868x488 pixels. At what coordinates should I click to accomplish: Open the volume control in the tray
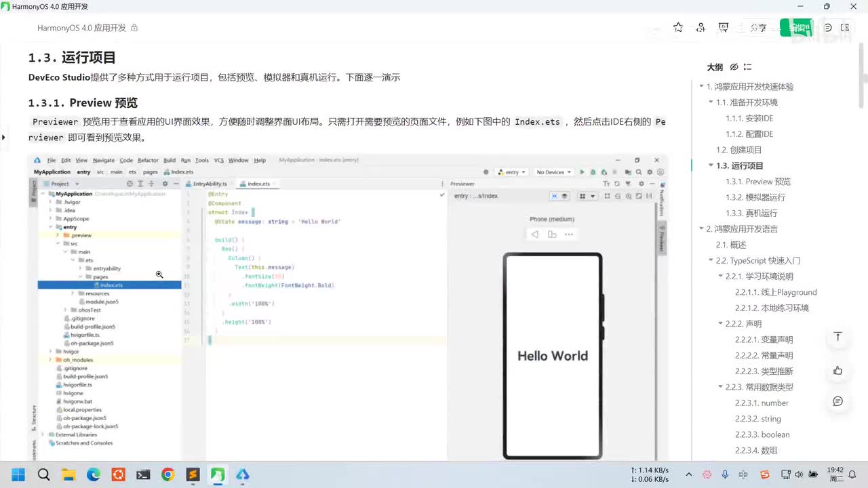click(798, 474)
